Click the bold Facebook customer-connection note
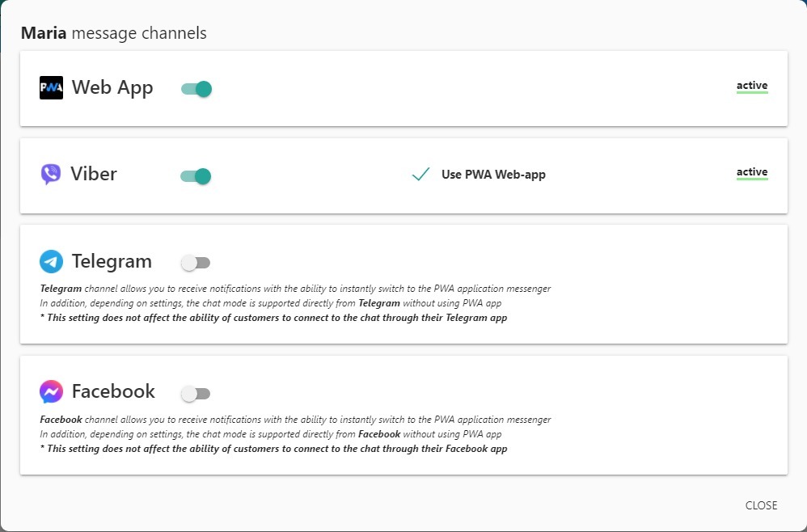 click(x=274, y=449)
